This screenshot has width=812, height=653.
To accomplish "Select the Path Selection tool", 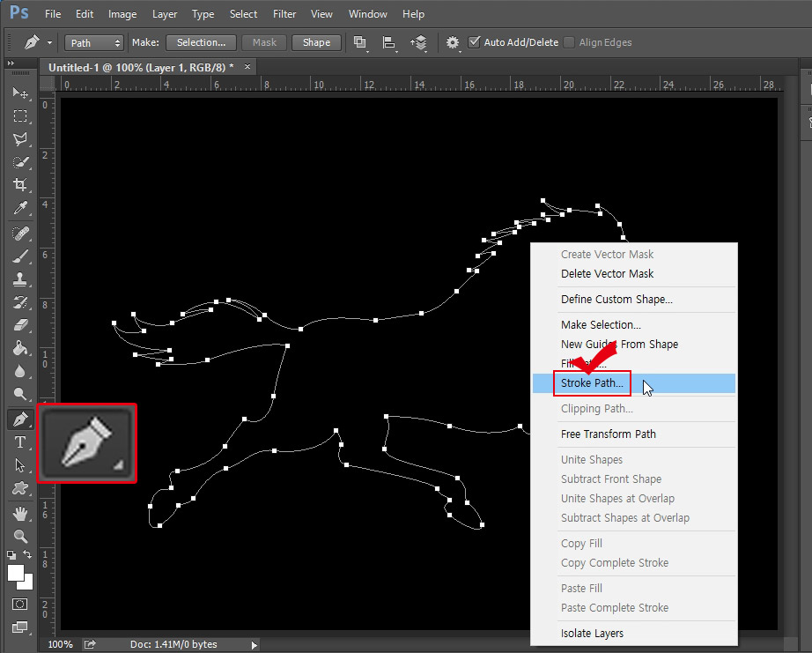I will (x=20, y=465).
